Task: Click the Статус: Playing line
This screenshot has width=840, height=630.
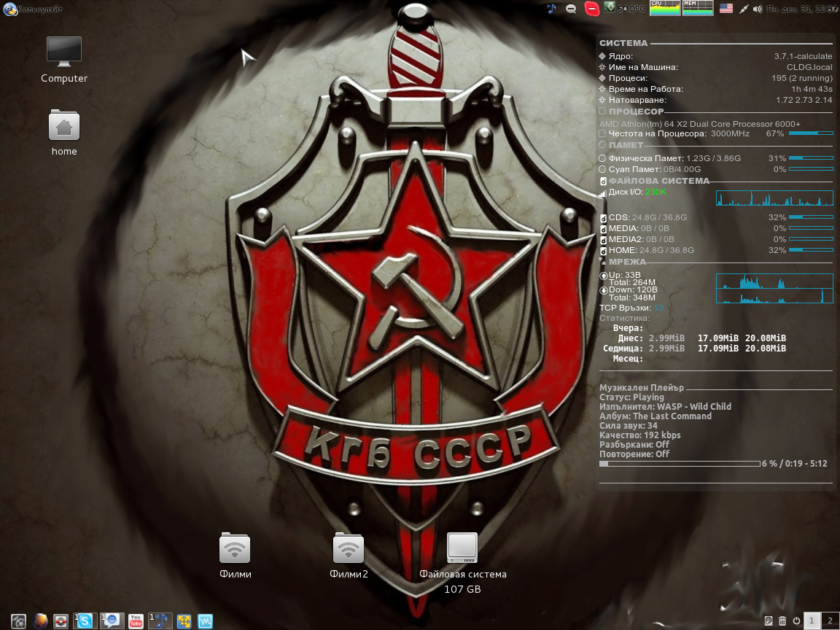Action: (631, 397)
